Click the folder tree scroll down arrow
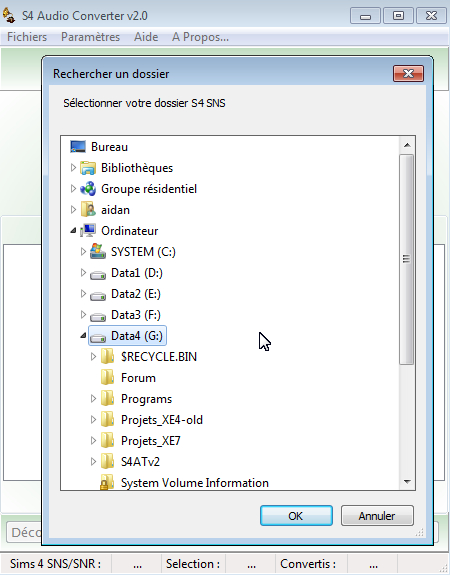 [407, 481]
